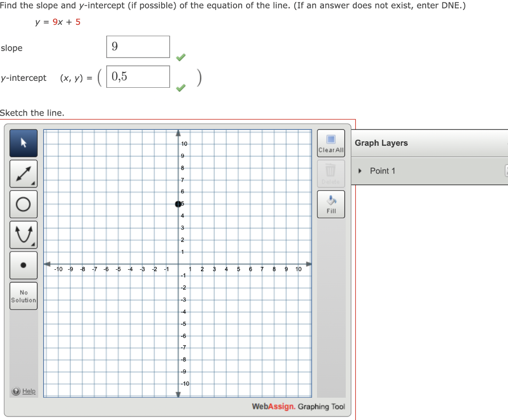Click inside the slope answer box

pyautogui.click(x=137, y=47)
